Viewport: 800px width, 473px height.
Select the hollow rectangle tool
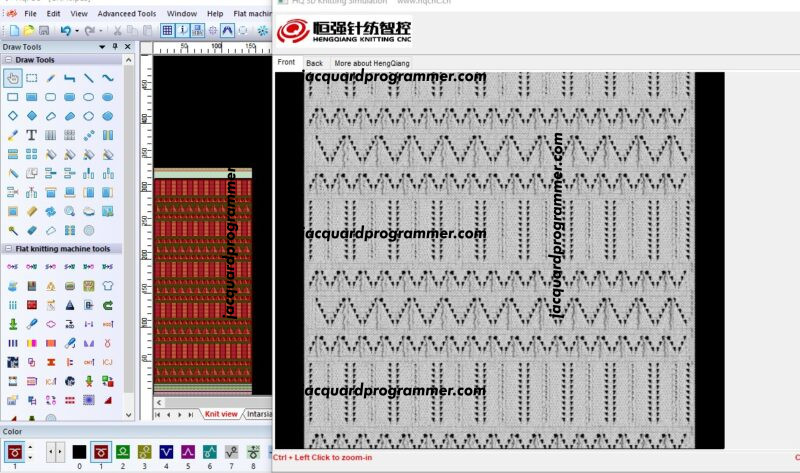(13, 97)
